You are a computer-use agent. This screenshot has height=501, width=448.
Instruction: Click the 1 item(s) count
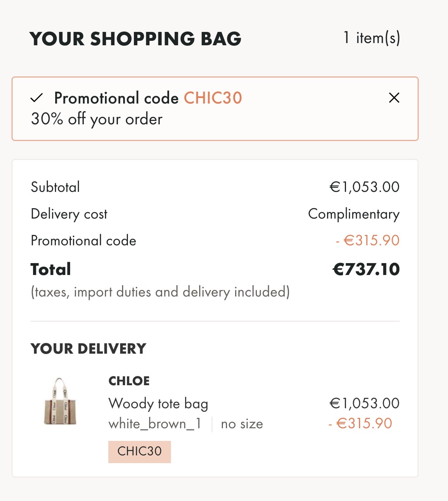[x=372, y=38]
